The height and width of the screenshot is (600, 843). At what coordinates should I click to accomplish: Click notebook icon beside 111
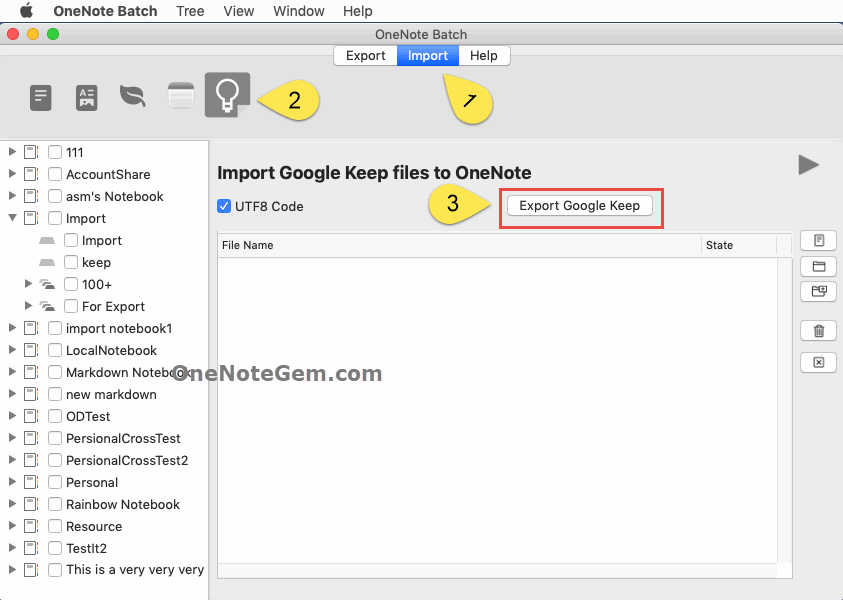pos(31,152)
